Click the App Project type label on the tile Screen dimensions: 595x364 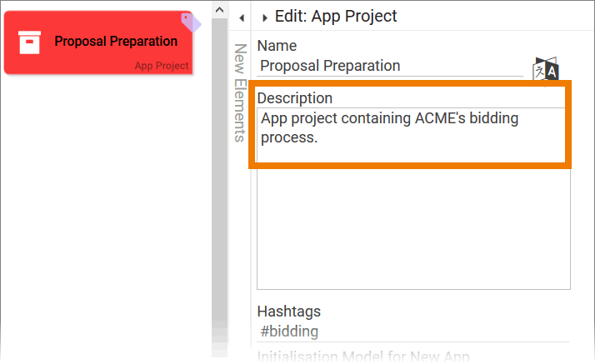pyautogui.click(x=162, y=66)
